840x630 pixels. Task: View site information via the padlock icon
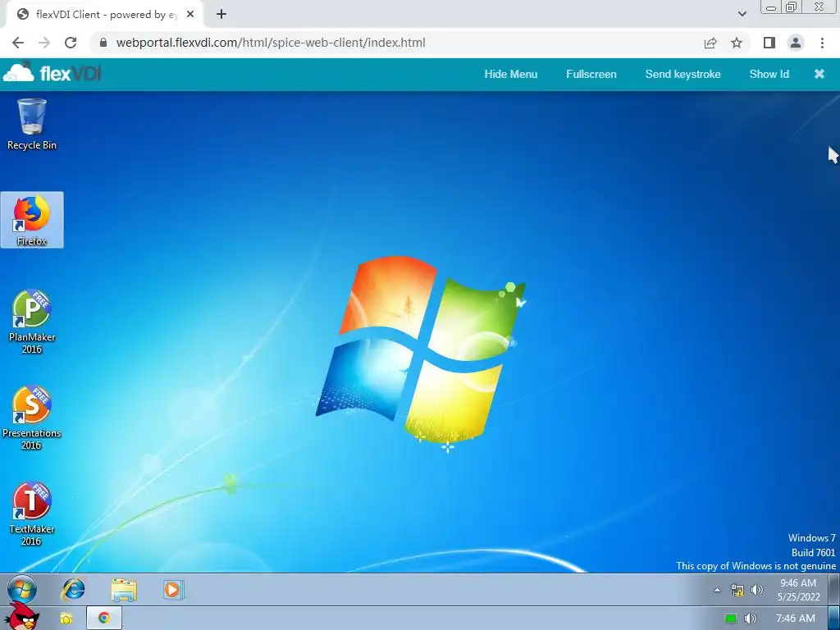(103, 43)
